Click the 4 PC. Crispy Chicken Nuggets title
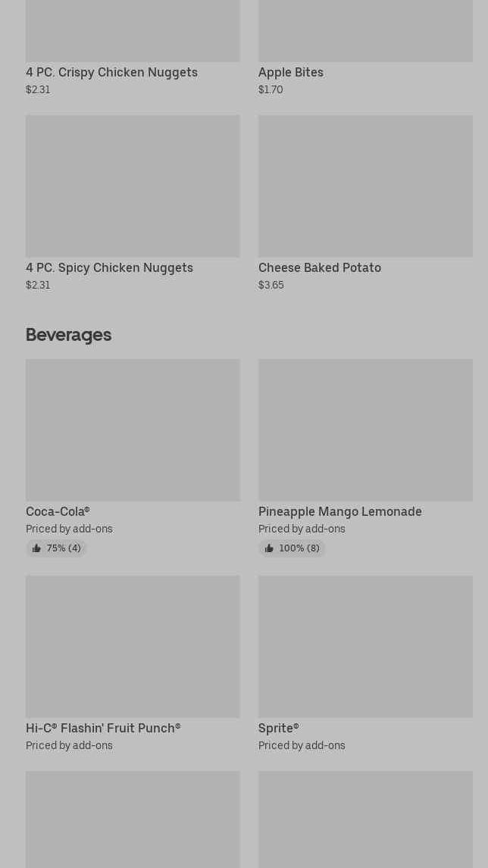 111,72
